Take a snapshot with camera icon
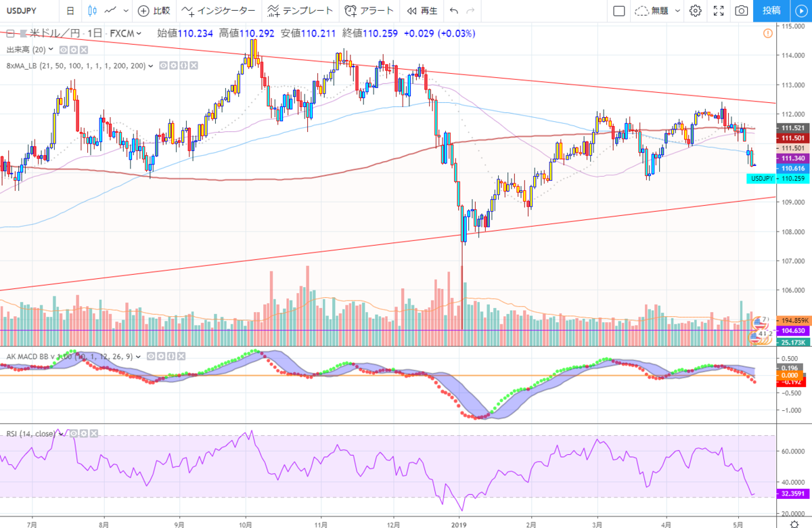The width and height of the screenshot is (812, 528). click(742, 11)
